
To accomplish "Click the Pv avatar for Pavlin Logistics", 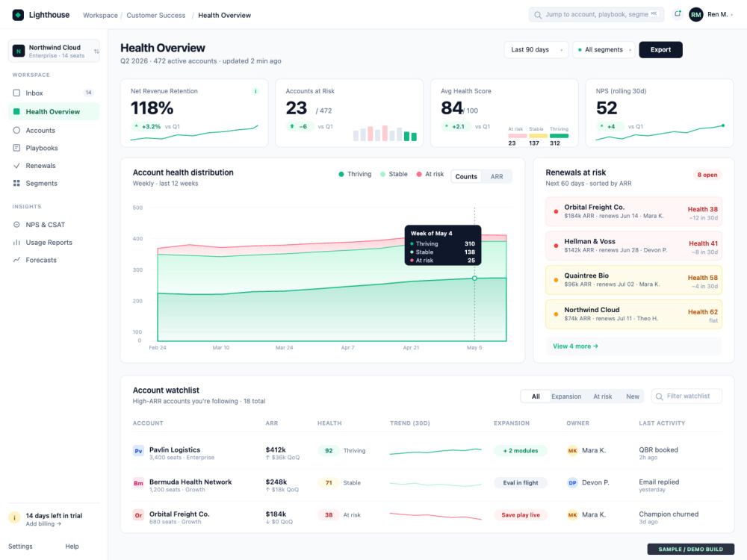I will pyautogui.click(x=138, y=450).
